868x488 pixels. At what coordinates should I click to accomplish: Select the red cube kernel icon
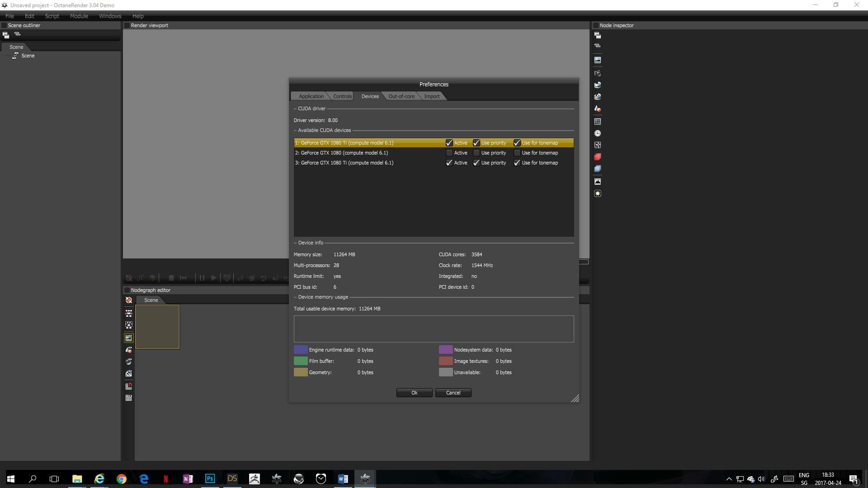[x=597, y=157]
